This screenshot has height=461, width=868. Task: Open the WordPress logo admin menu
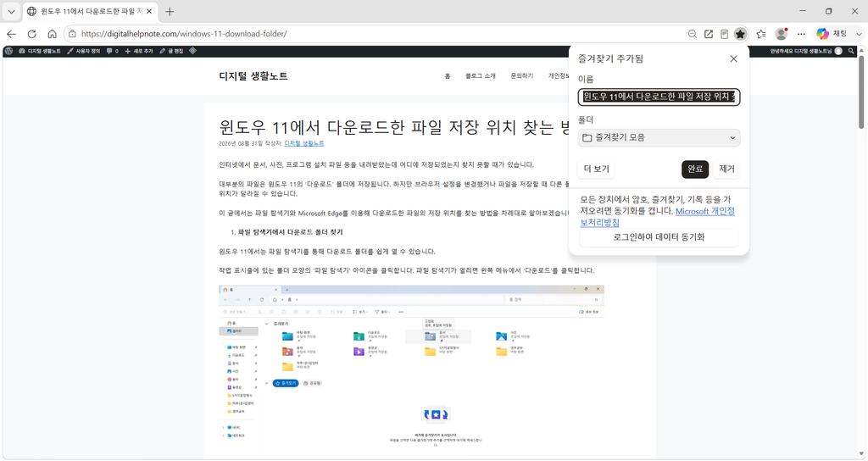[8, 51]
